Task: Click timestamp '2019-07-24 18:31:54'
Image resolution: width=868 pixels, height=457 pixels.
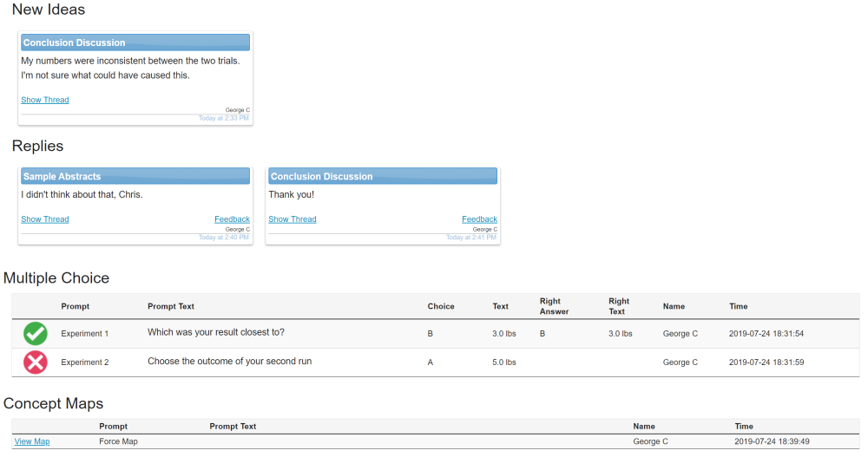Action: pyautogui.click(x=766, y=334)
